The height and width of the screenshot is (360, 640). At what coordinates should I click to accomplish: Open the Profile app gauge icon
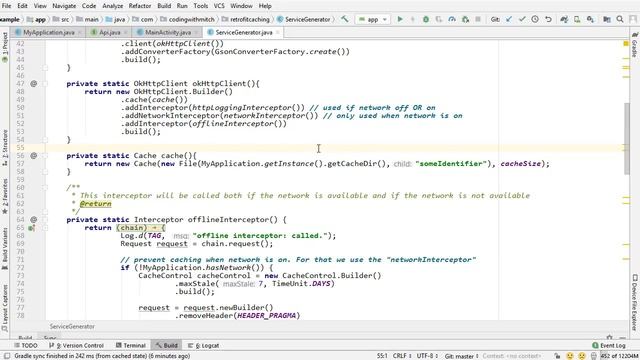point(452,19)
